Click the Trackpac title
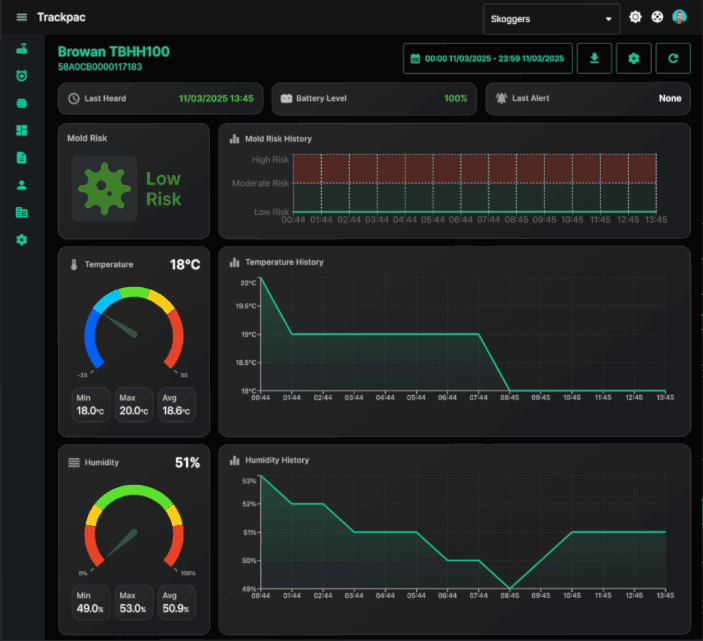 pos(61,17)
